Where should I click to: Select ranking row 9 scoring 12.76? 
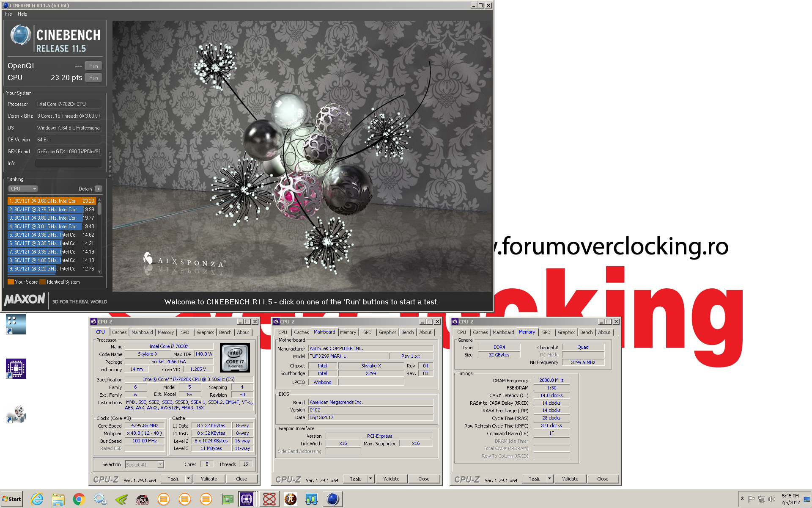pos(52,269)
